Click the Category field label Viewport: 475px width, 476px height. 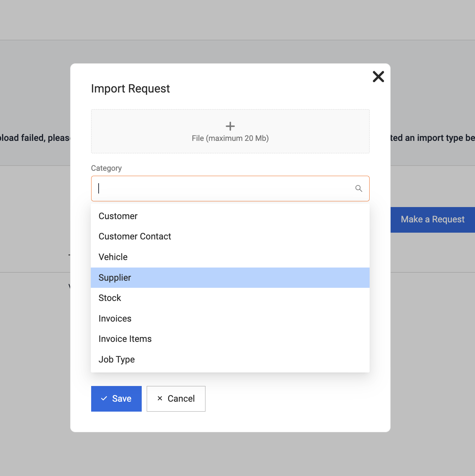click(106, 168)
